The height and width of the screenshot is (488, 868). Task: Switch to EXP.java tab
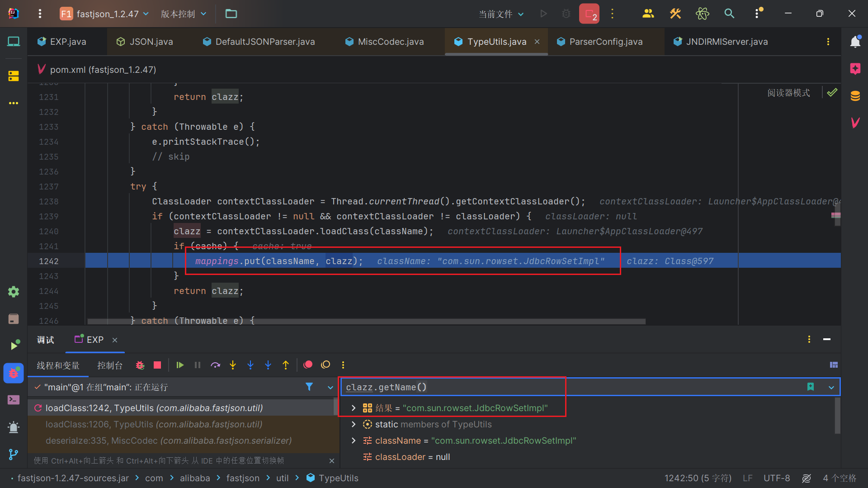coord(67,42)
